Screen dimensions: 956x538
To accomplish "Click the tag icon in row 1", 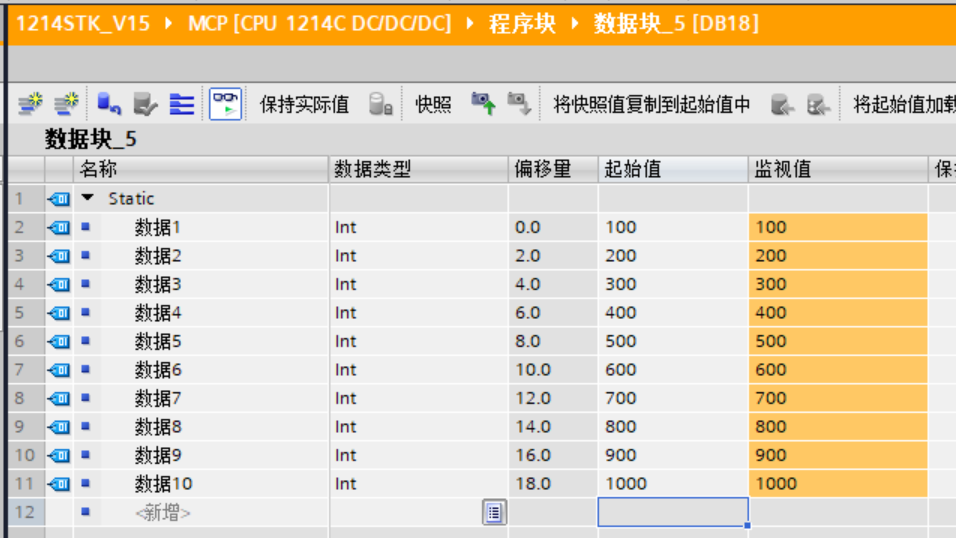I will click(x=59, y=199).
